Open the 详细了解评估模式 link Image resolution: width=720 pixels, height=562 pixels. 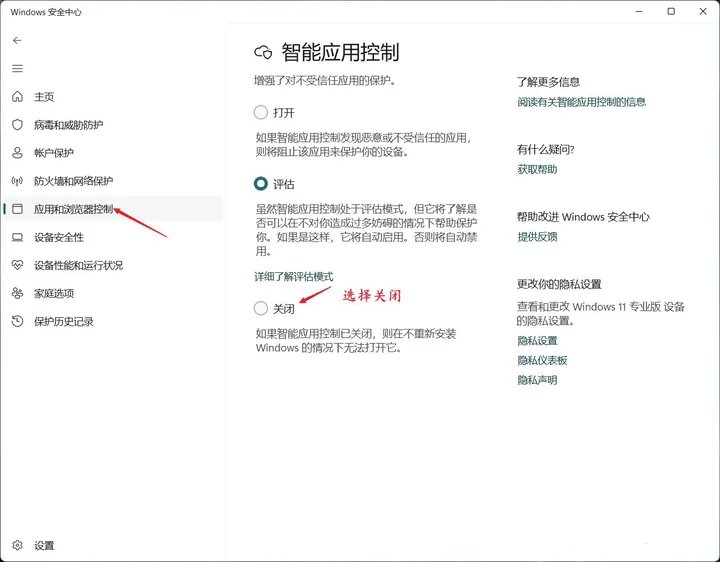point(293,276)
